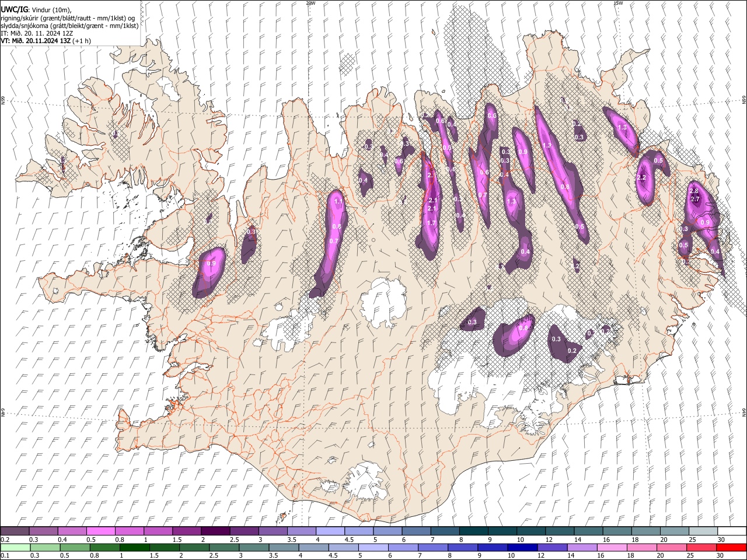This screenshot has height=560, width=747.
Task: Pick the royal blue swatch between 9 and 10 in the lower scale
Action: 493,547
